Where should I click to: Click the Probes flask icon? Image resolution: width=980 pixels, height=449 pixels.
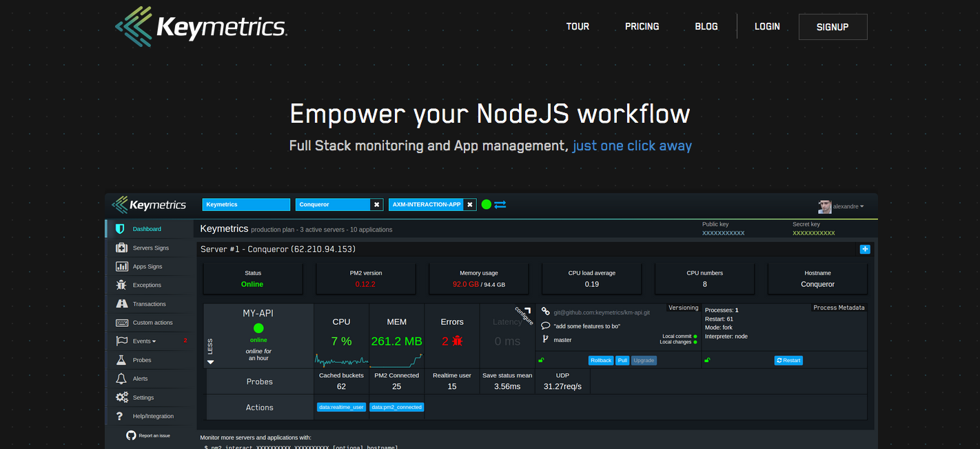click(122, 360)
